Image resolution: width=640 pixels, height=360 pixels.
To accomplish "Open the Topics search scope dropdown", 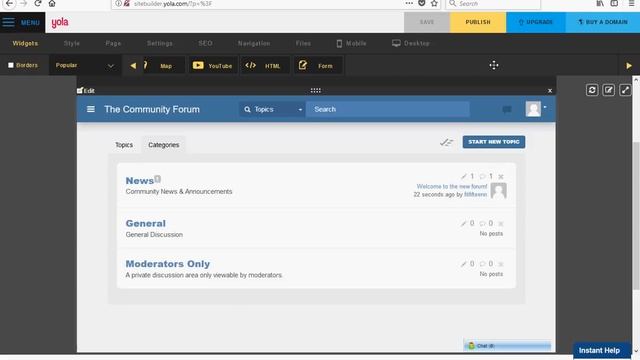I will tap(273, 109).
